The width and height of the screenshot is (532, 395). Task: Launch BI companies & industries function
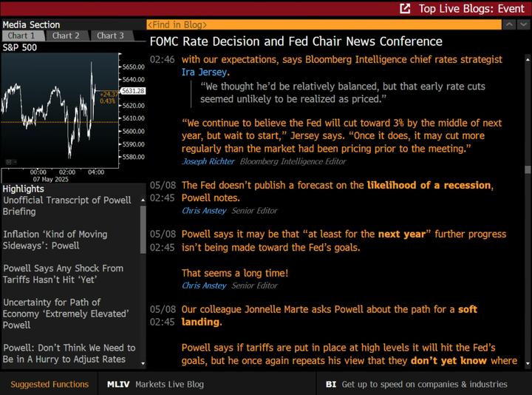416,384
